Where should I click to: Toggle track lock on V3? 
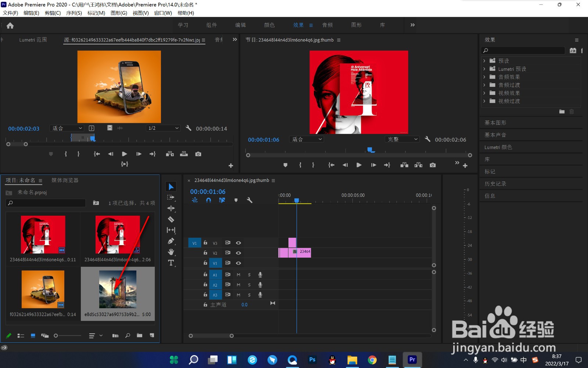point(205,243)
